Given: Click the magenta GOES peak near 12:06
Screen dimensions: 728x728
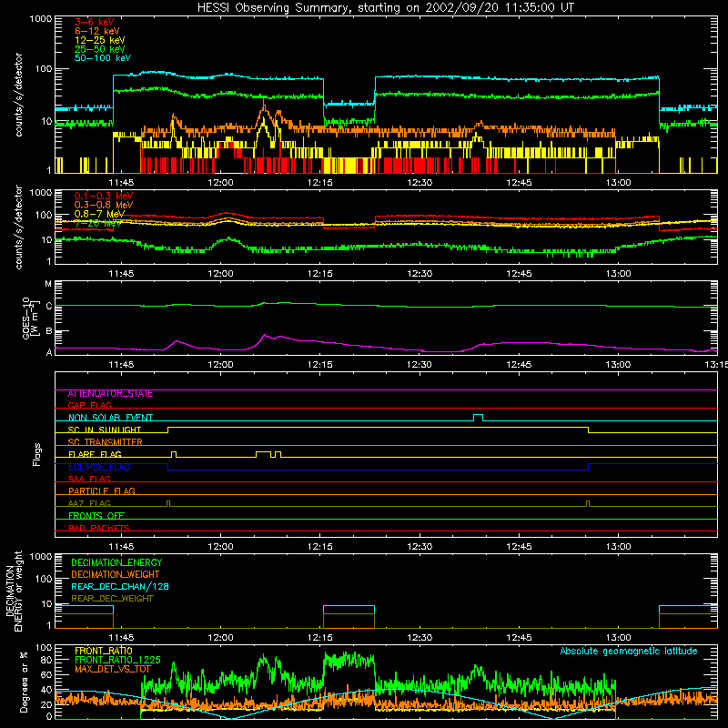Looking at the screenshot, I should tap(264, 335).
